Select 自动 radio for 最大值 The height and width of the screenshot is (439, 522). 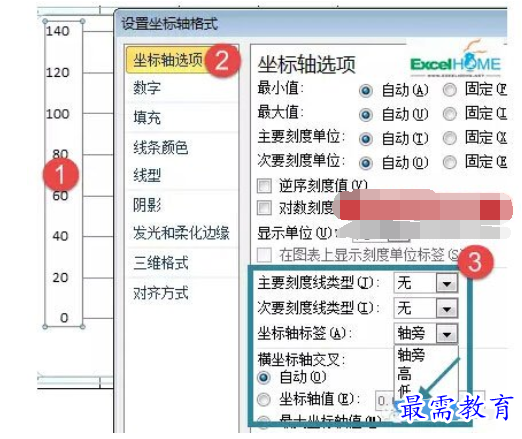click(366, 115)
